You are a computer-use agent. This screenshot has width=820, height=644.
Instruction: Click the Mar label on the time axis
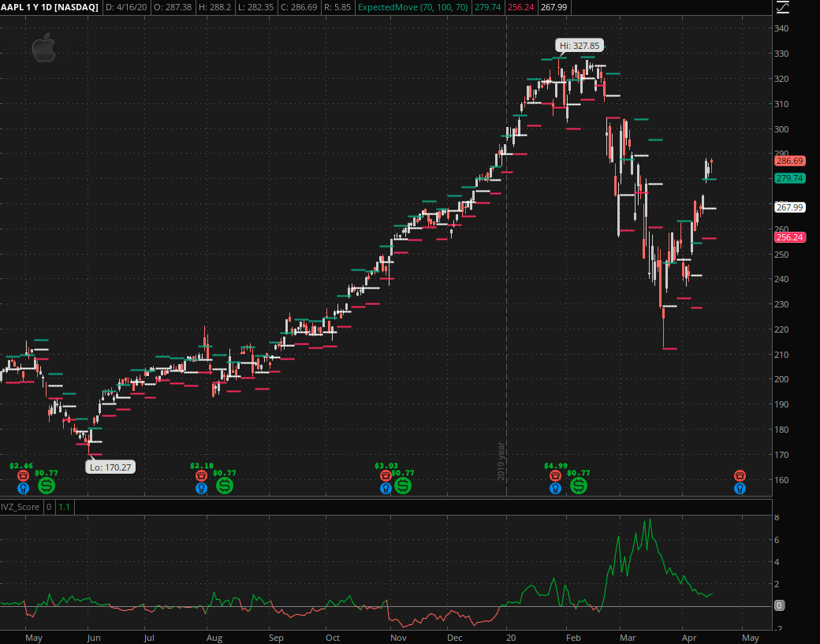click(628, 638)
